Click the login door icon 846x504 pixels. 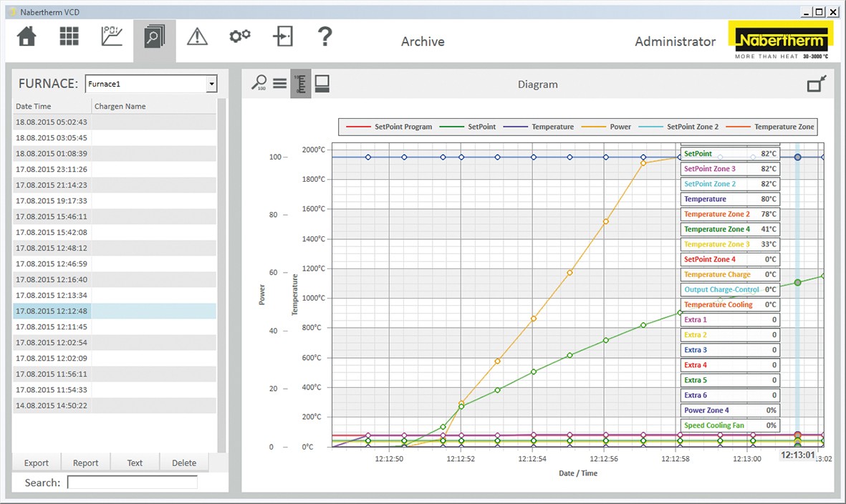[x=282, y=37]
